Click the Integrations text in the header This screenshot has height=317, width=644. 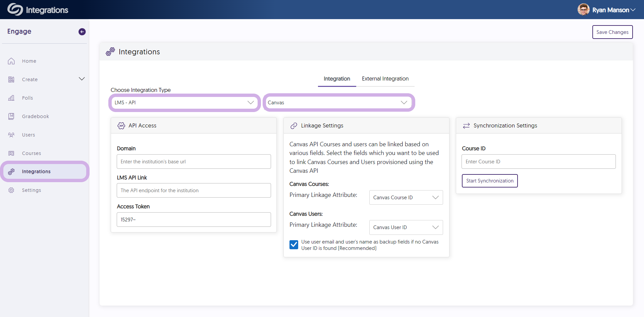tap(47, 10)
